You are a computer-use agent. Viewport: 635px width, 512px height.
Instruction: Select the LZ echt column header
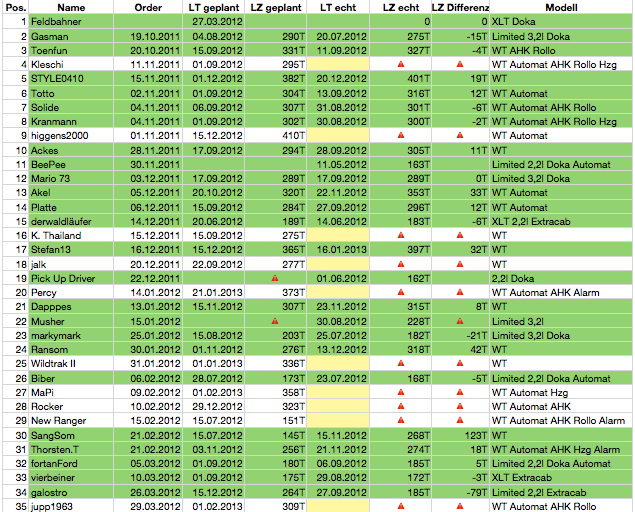click(401, 7)
